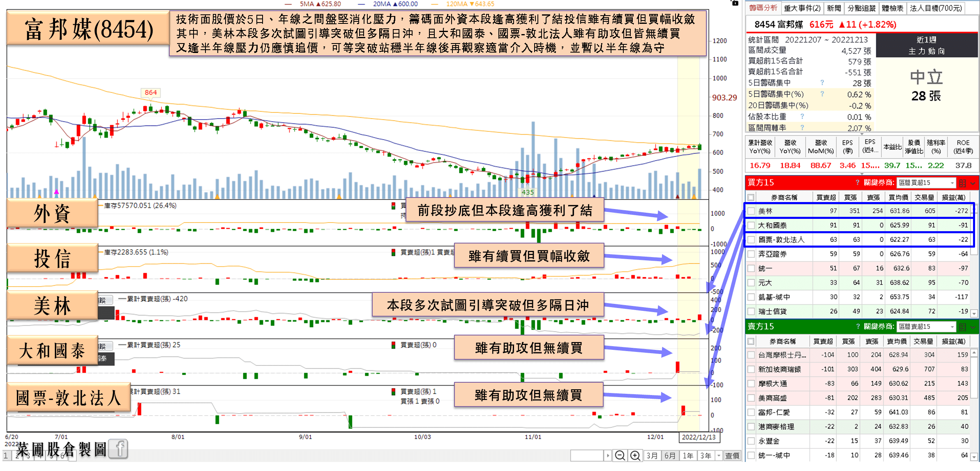Select the 富邦-仁愛 row in 賣方15
Screen dimensions: 980x471
[858, 413]
